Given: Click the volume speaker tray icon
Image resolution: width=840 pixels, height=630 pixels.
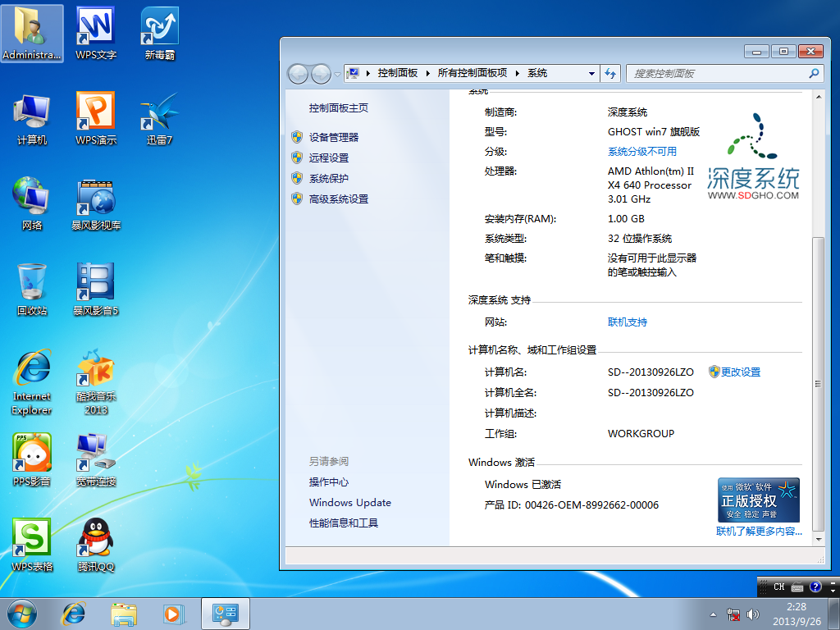Looking at the screenshot, I should pos(753,614).
